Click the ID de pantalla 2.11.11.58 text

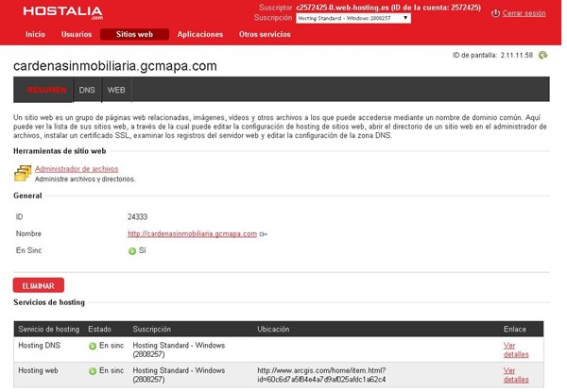tap(493, 56)
